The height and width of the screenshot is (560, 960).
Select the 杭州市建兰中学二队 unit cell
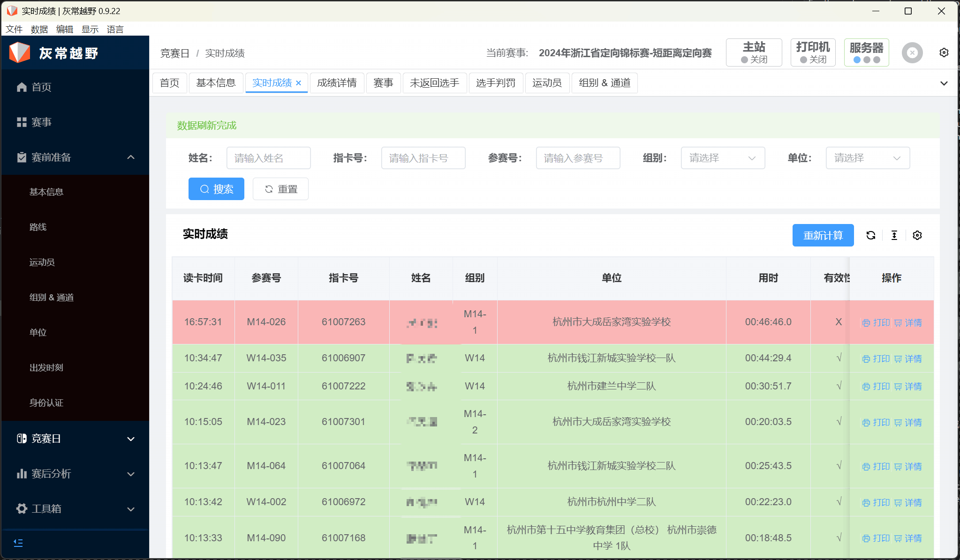click(x=612, y=386)
